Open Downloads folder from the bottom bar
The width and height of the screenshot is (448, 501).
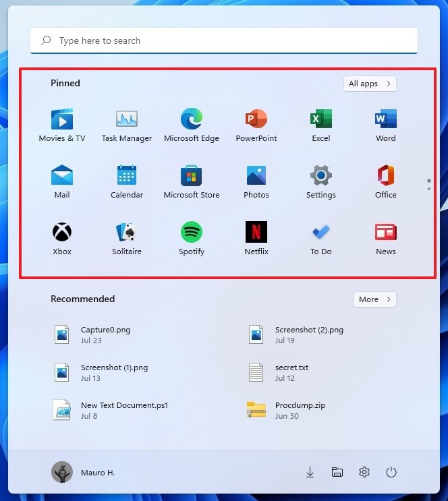pyautogui.click(x=310, y=473)
